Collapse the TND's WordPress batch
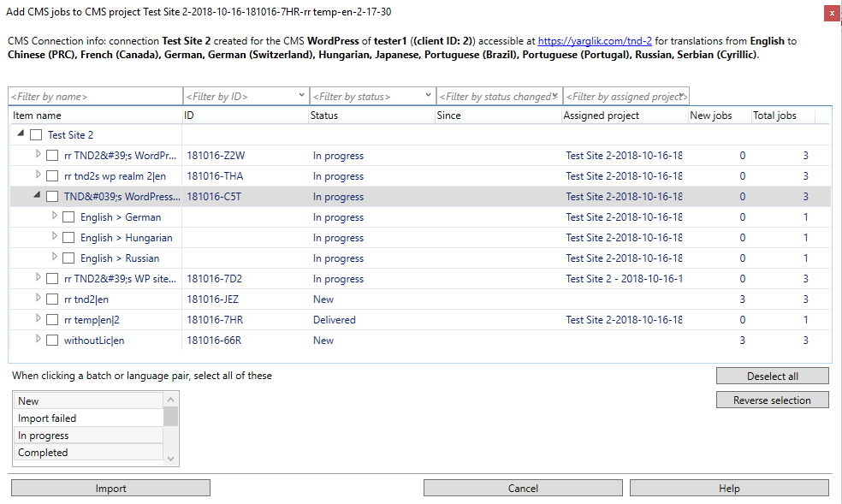Viewport: 842px width, 504px height. [35, 195]
